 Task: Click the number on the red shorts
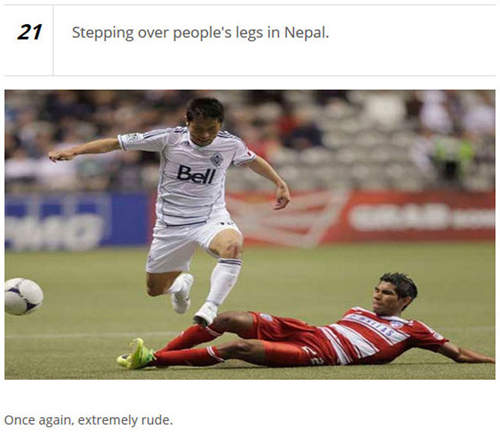click(313, 355)
